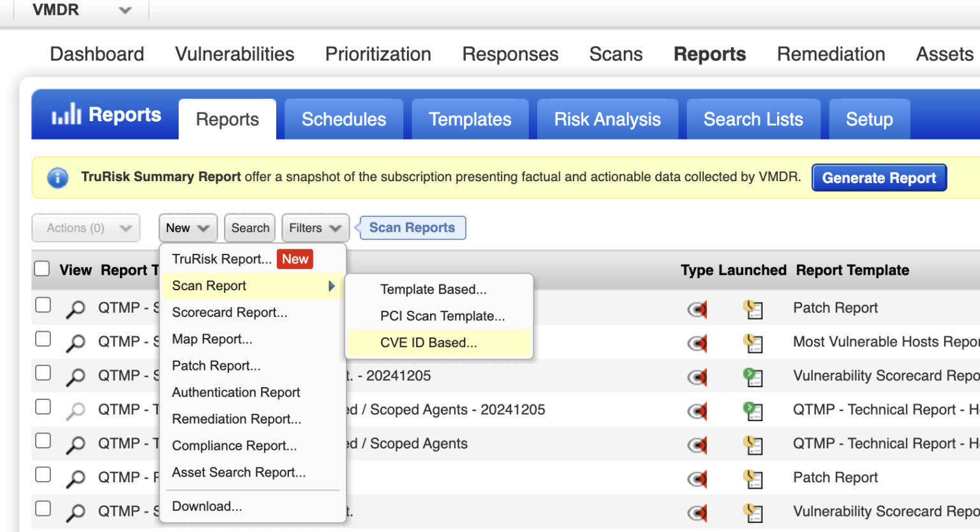Open view magnifier in last Vulnerability Scorecard row
Image resolution: width=980 pixels, height=532 pixels.
(x=75, y=512)
